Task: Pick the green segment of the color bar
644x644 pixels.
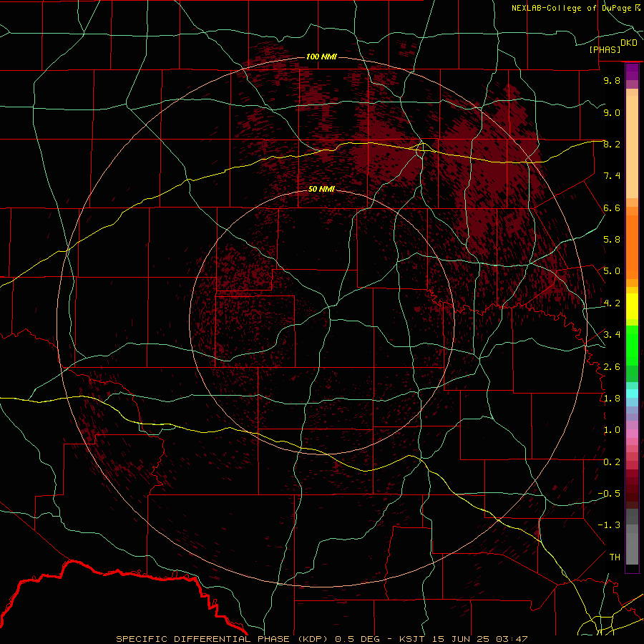Action: [x=632, y=345]
